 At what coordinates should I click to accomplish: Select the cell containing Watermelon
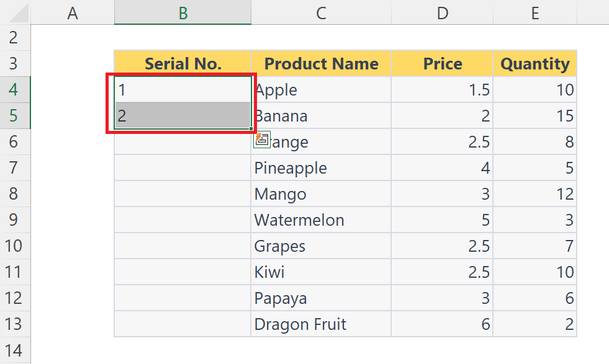[x=321, y=220]
